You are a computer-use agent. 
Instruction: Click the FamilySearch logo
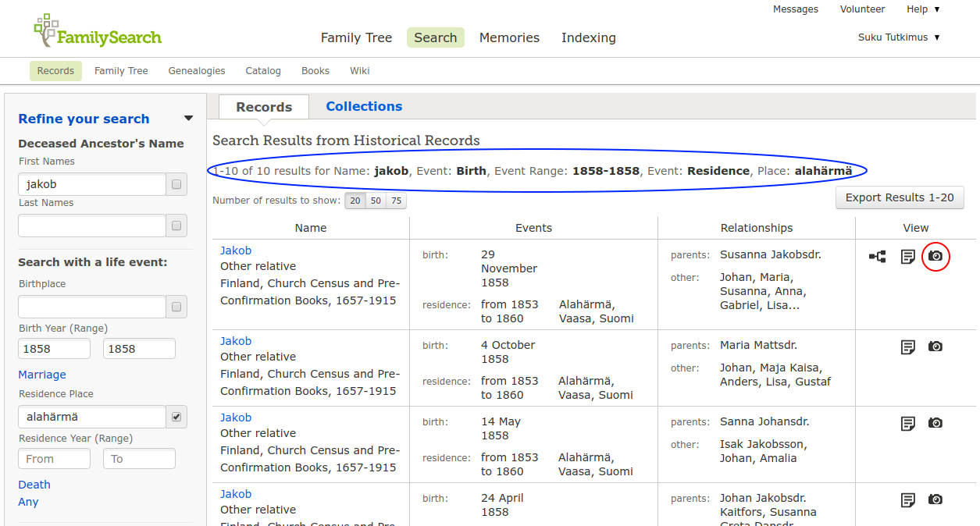[98, 33]
